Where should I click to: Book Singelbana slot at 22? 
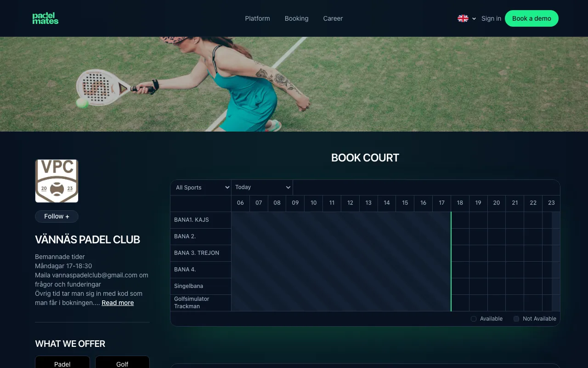(533, 286)
